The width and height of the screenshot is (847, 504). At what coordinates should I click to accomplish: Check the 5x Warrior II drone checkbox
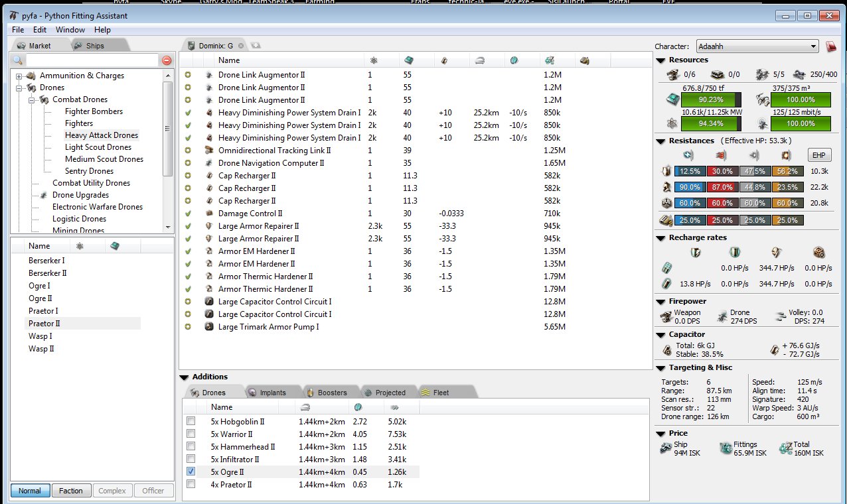tap(191, 434)
